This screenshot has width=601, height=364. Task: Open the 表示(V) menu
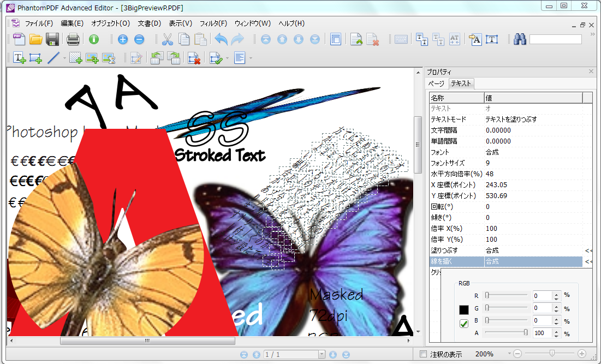pyautogui.click(x=181, y=23)
